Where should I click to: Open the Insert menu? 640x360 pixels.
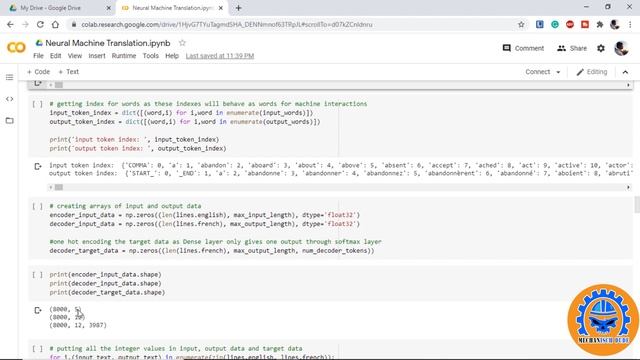click(97, 56)
